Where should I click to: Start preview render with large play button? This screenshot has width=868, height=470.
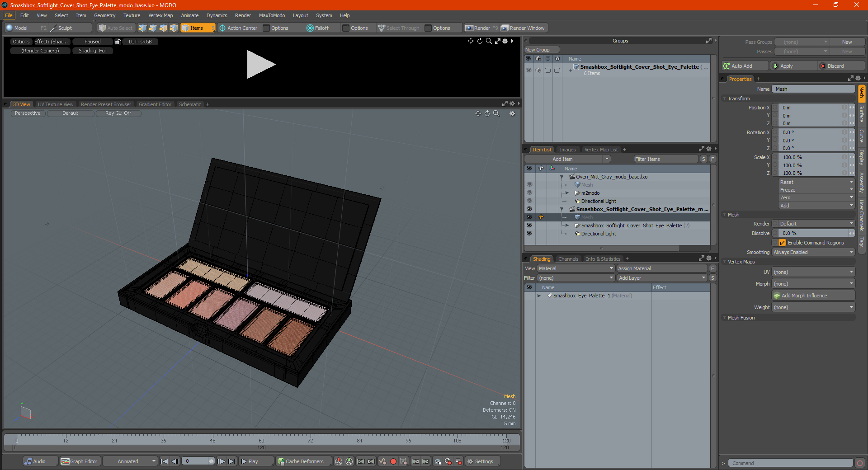(x=261, y=65)
